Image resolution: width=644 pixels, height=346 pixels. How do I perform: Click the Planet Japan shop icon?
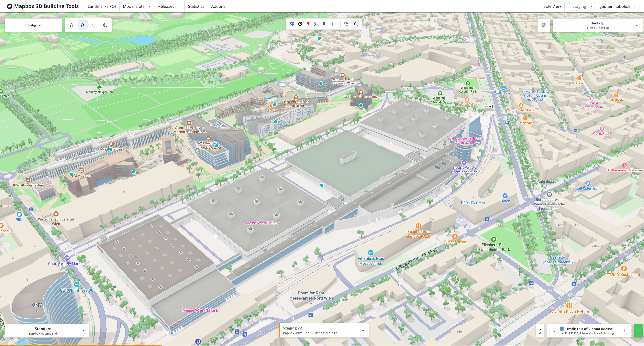[x=504, y=88]
